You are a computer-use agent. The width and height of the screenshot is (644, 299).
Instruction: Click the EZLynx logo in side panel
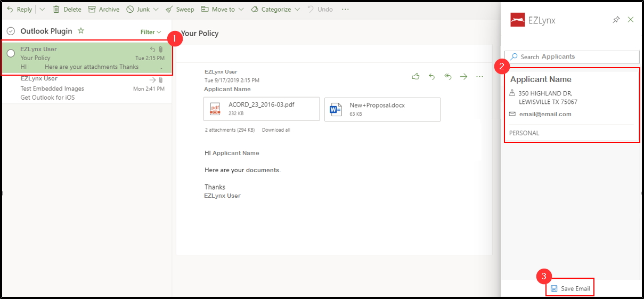point(518,21)
